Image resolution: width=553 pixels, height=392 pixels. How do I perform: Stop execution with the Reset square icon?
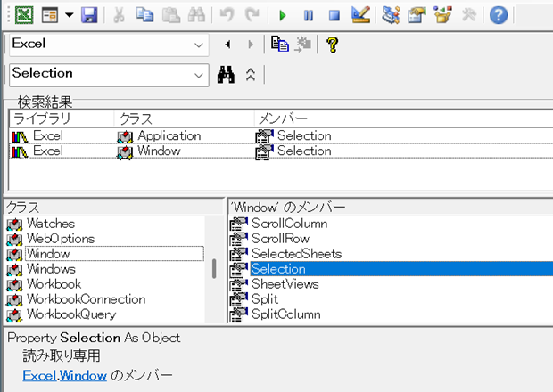[x=334, y=15]
